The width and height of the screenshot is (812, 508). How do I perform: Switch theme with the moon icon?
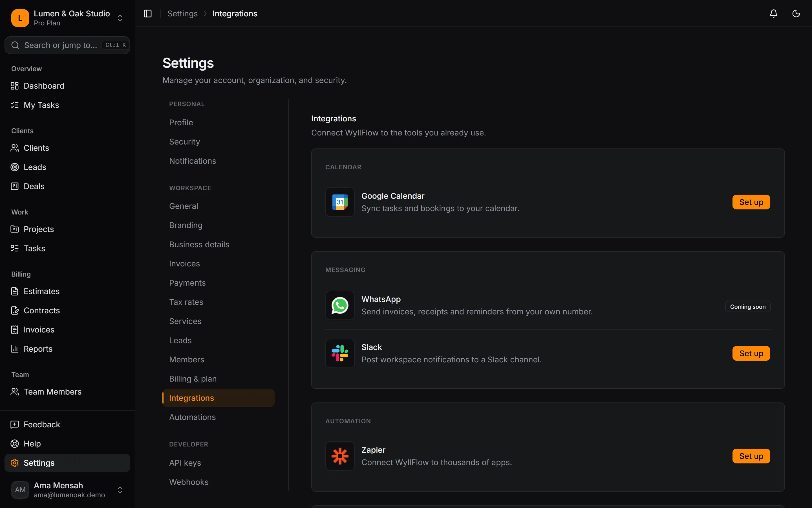796,14
